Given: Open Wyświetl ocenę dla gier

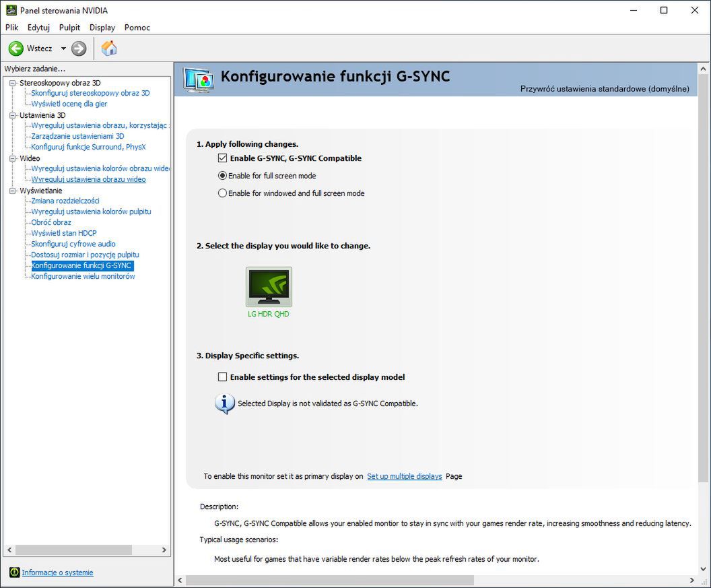Looking at the screenshot, I should [x=69, y=104].
